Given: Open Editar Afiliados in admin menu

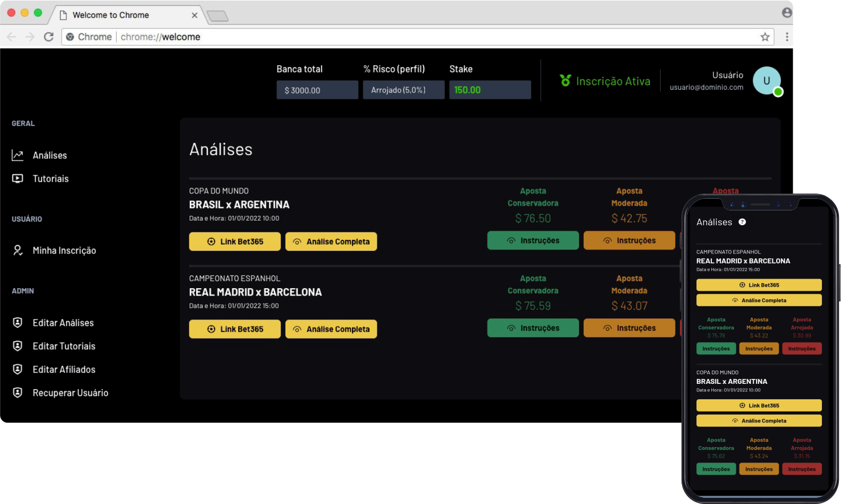Looking at the screenshot, I should (x=64, y=369).
